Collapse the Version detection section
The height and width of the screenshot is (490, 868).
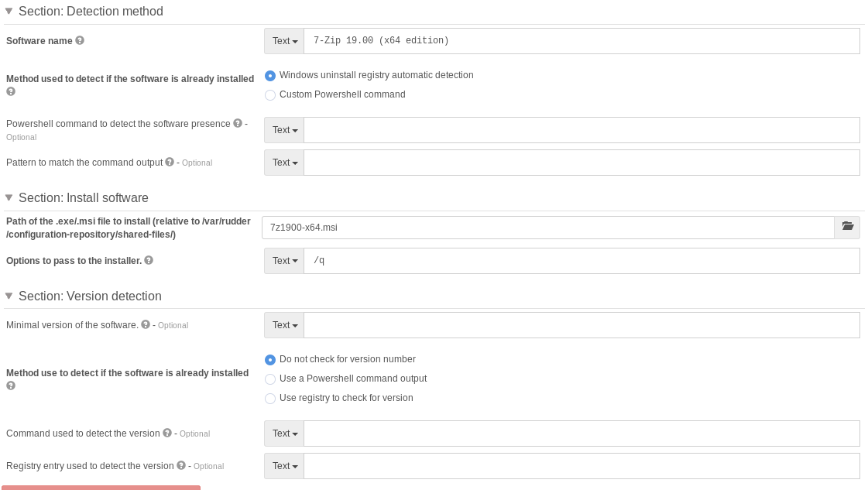(9, 296)
